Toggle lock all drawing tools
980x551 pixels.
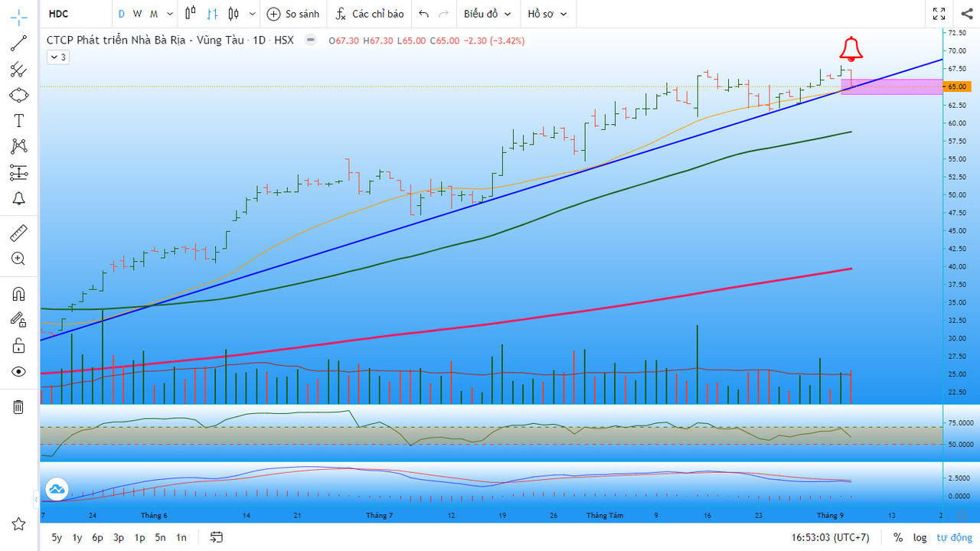pos(18,346)
